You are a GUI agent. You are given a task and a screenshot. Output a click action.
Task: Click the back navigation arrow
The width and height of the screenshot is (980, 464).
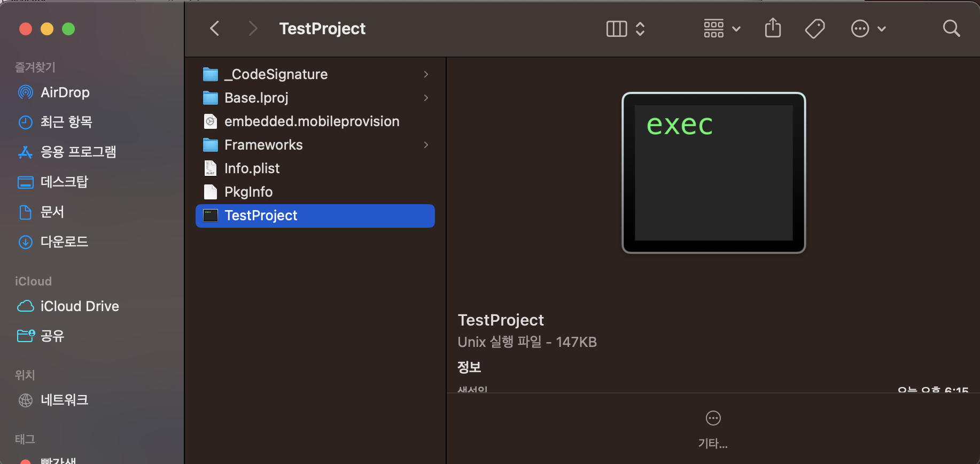click(215, 28)
